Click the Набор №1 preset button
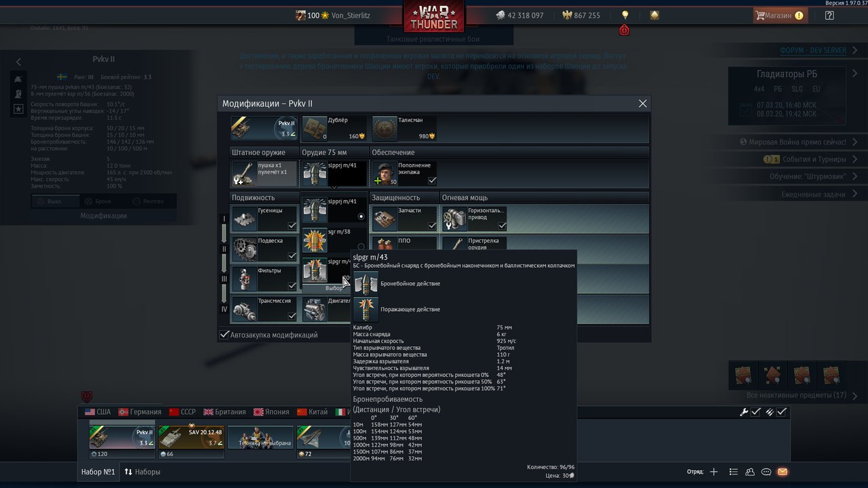 pos(98,472)
